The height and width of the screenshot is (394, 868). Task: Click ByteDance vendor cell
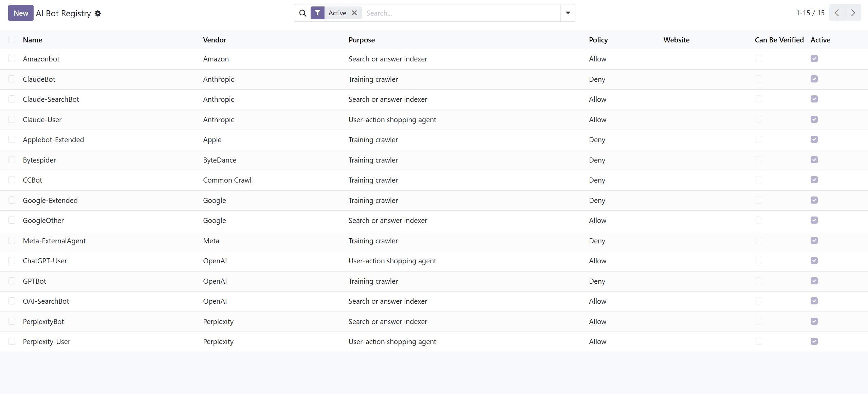click(220, 160)
